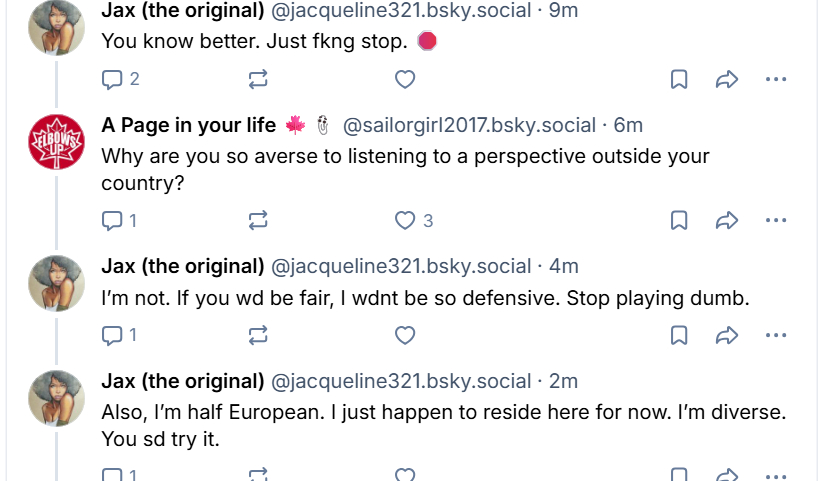This screenshot has height=481, width=830.
Task: Share the "Just fkng stop" post
Action: pyautogui.click(x=727, y=79)
